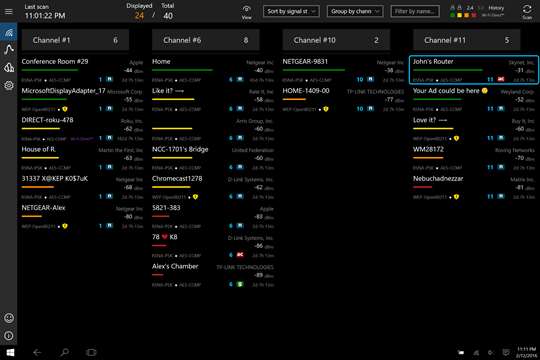Click the smiley feedback icon
The image size is (540, 360).
point(9,318)
